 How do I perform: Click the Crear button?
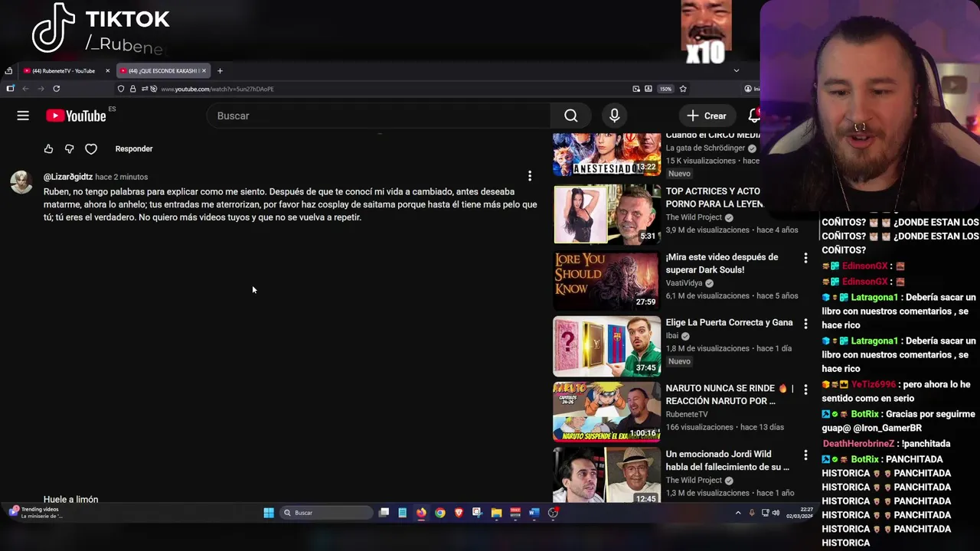click(x=707, y=116)
